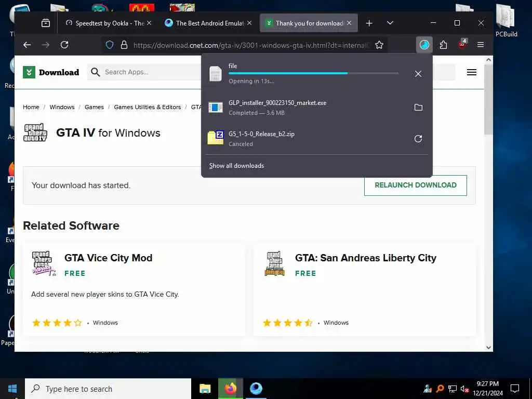
Task: Open the Extensions puzzle icon
Action: (443, 45)
